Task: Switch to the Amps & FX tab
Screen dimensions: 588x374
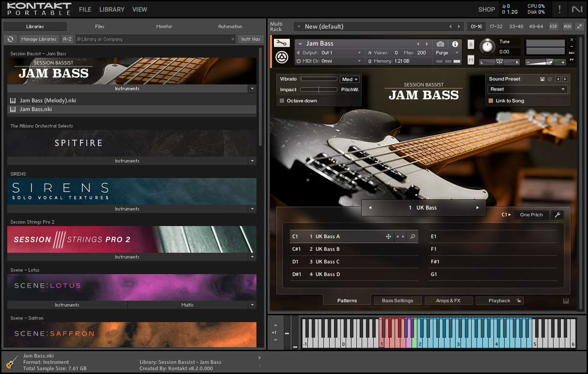Action: click(x=448, y=301)
